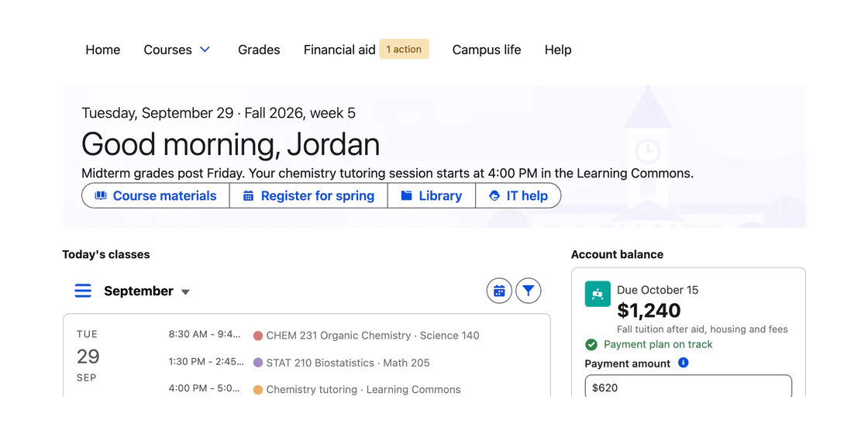
Task: Open the hamburger menu beside September
Action: (83, 291)
